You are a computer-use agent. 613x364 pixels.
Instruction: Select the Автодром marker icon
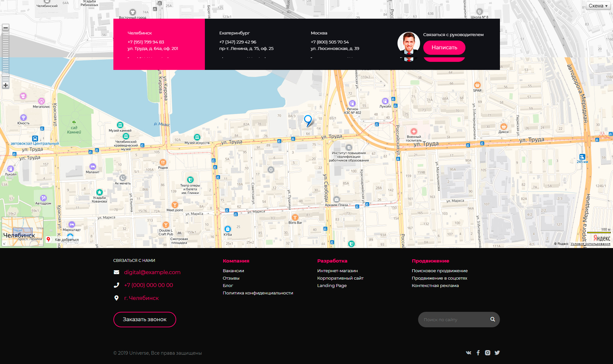(x=43, y=198)
